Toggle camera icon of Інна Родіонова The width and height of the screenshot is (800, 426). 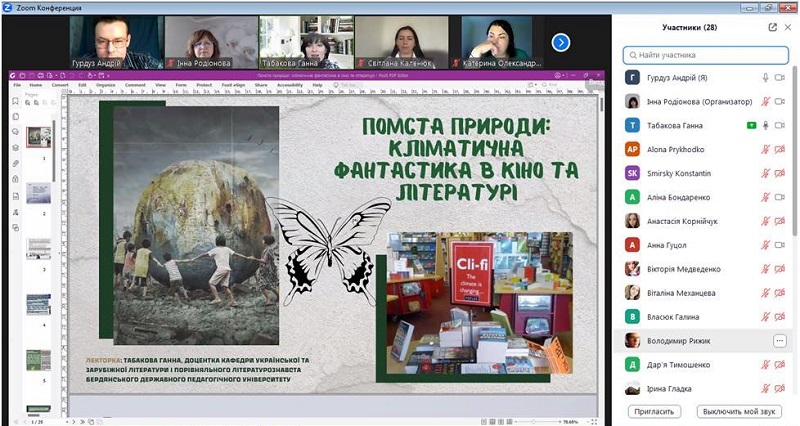pos(780,102)
